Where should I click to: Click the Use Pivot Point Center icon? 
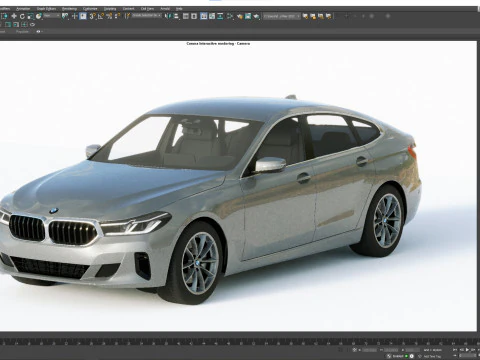coord(65,16)
